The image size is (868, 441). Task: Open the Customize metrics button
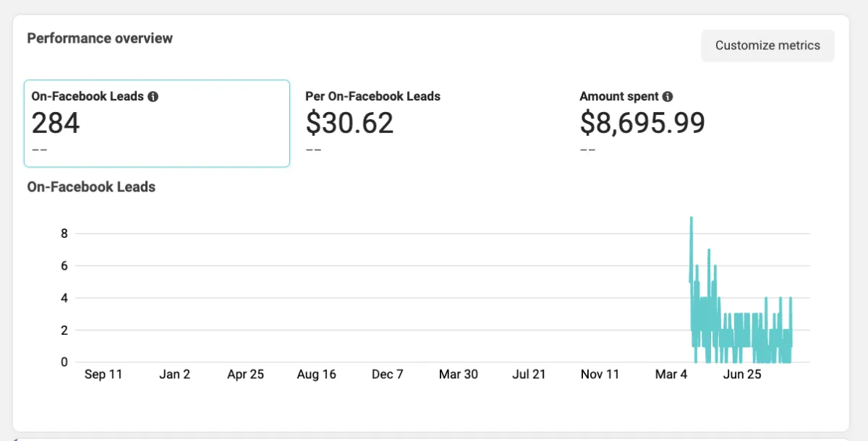click(767, 46)
